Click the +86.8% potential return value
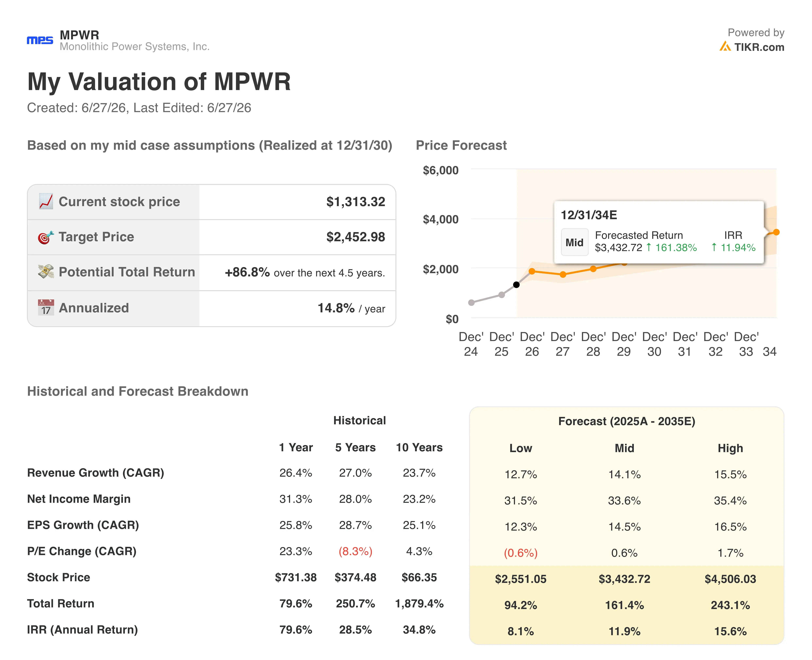Screen dimensions: 812x660 point(247,272)
